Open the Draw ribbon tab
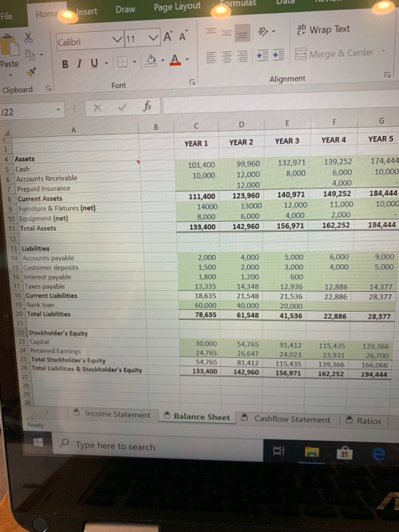The width and height of the screenshot is (399, 532). [x=125, y=9]
